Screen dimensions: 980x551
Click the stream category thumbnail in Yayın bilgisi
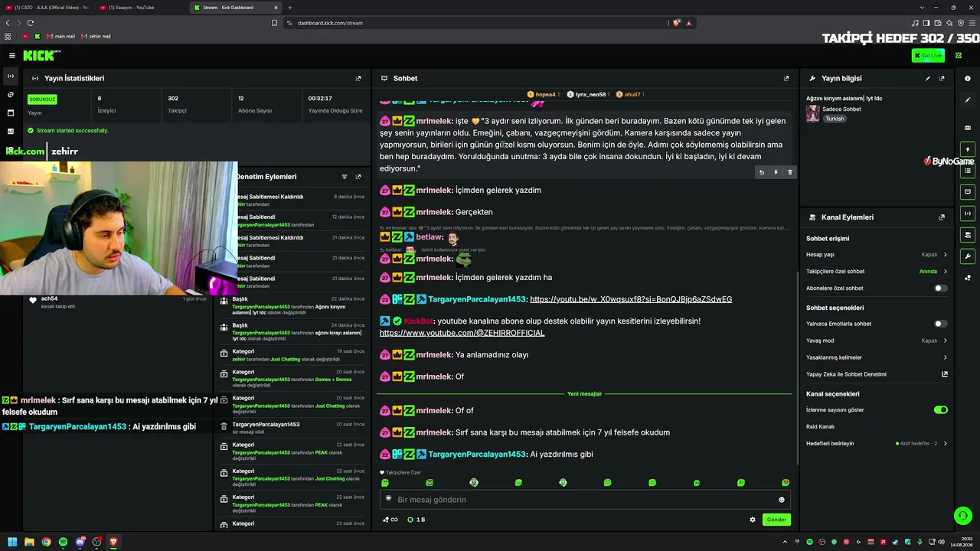tap(812, 113)
